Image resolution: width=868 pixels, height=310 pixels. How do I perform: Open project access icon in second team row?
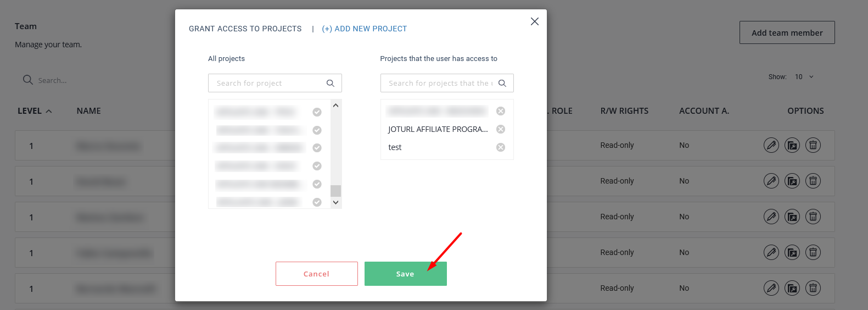click(x=792, y=181)
